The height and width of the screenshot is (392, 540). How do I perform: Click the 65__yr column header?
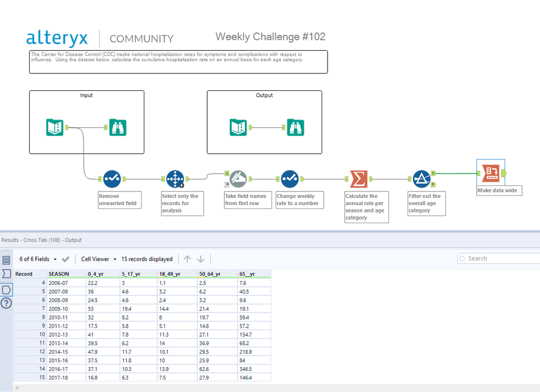(255, 274)
